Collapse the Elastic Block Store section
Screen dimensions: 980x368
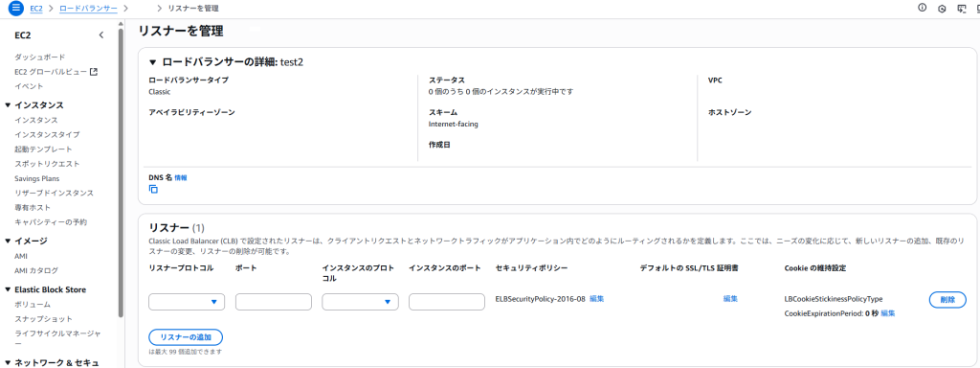(8, 289)
